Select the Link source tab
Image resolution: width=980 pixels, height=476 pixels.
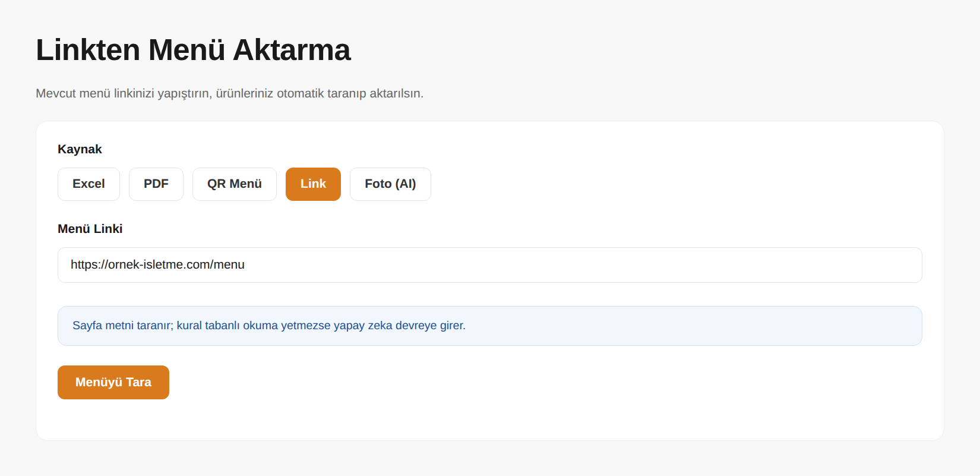[313, 184]
